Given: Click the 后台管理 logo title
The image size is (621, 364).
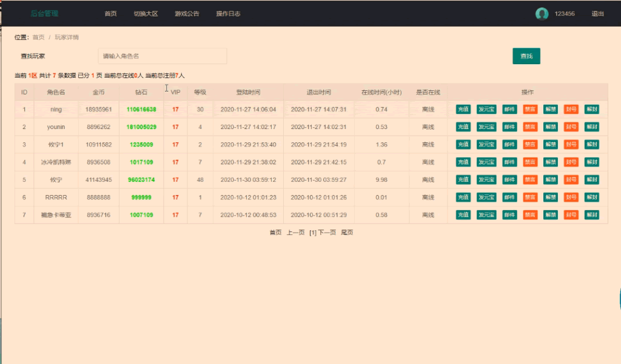Looking at the screenshot, I should (45, 14).
